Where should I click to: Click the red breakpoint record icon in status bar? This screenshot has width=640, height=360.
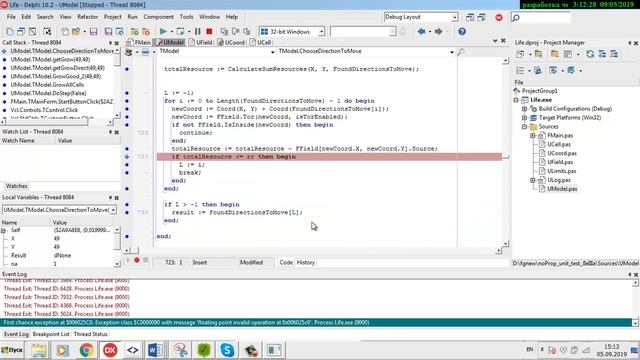coord(137,260)
